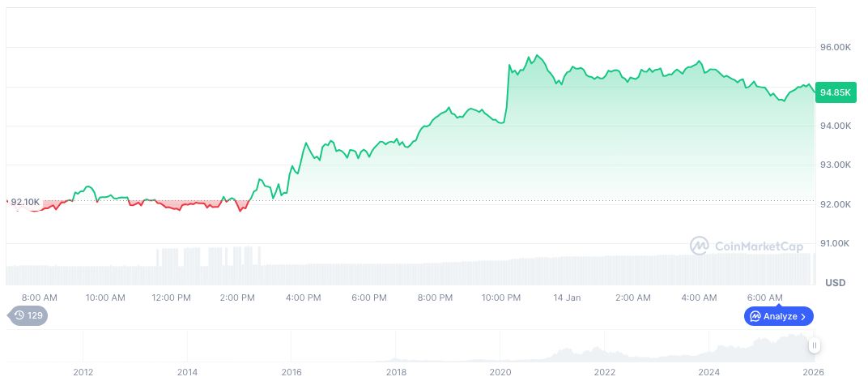The height and width of the screenshot is (381, 868).
Task: Click the 10:00 PM time axis label
Action: tap(501, 298)
